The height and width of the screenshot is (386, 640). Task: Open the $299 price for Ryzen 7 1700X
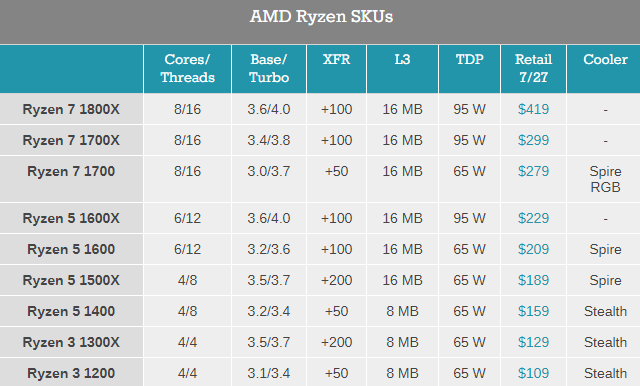pyautogui.click(x=533, y=140)
